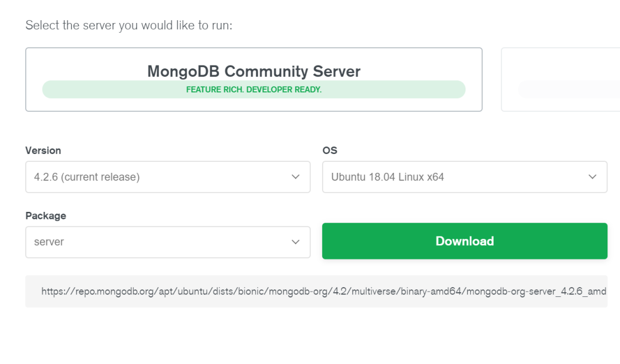This screenshot has height=364, width=620.
Task: Click the OS field label
Action: coord(330,150)
